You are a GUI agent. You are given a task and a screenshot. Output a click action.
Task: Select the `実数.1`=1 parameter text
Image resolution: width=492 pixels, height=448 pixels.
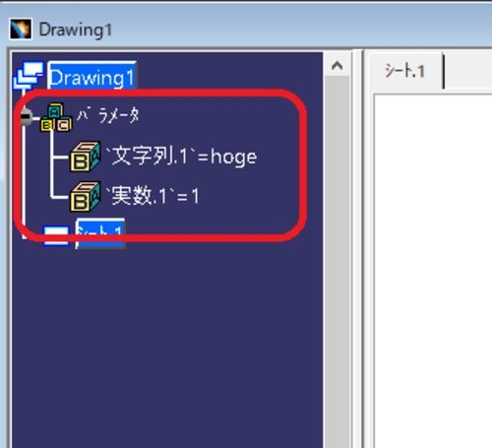click(x=153, y=196)
